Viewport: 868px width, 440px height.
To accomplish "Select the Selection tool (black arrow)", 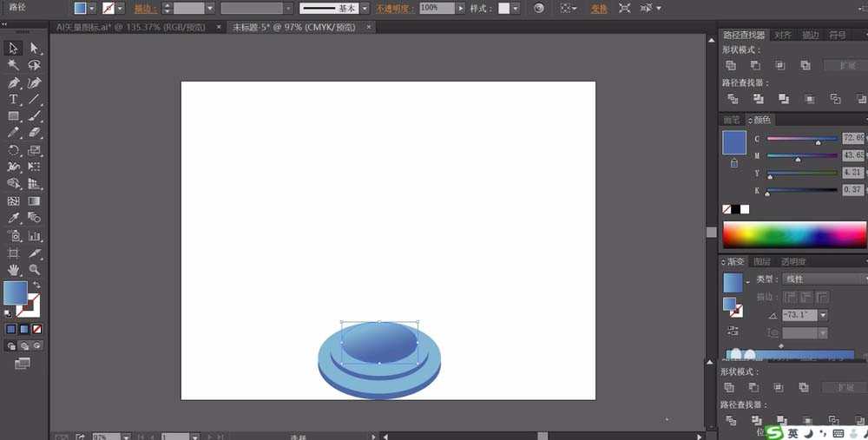I will click(x=14, y=48).
